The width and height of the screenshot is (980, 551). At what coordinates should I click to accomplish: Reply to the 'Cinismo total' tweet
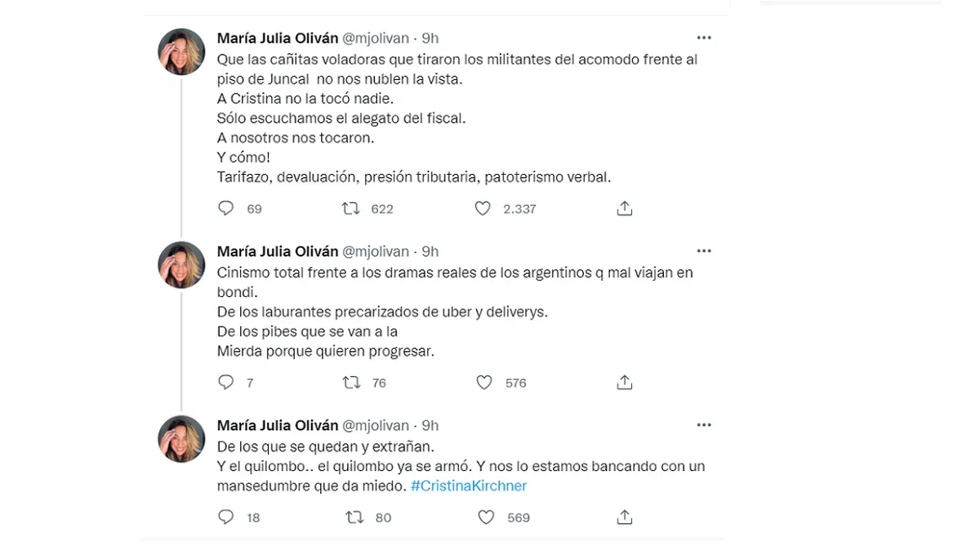click(x=226, y=382)
